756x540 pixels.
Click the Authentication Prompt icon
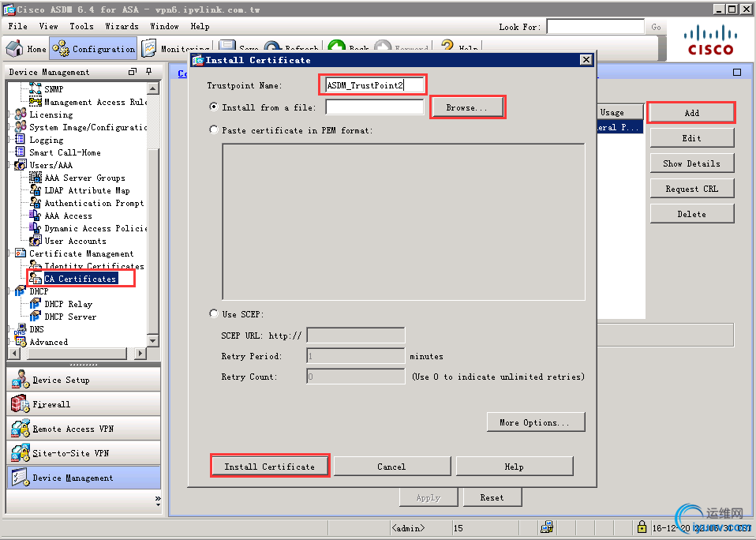36,202
